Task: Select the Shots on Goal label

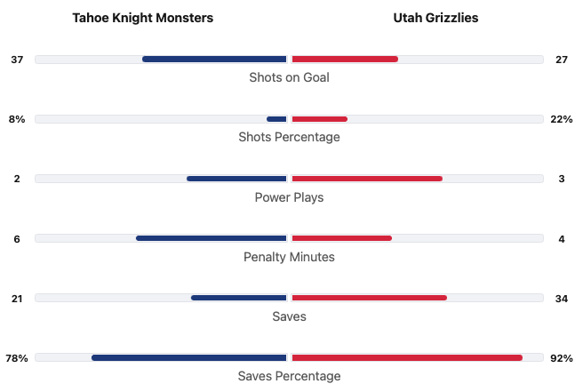Action: click(x=289, y=77)
